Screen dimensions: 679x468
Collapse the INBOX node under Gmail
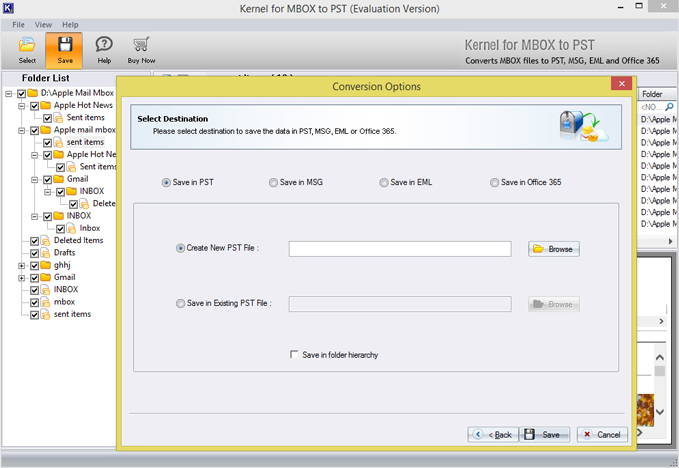(47, 192)
